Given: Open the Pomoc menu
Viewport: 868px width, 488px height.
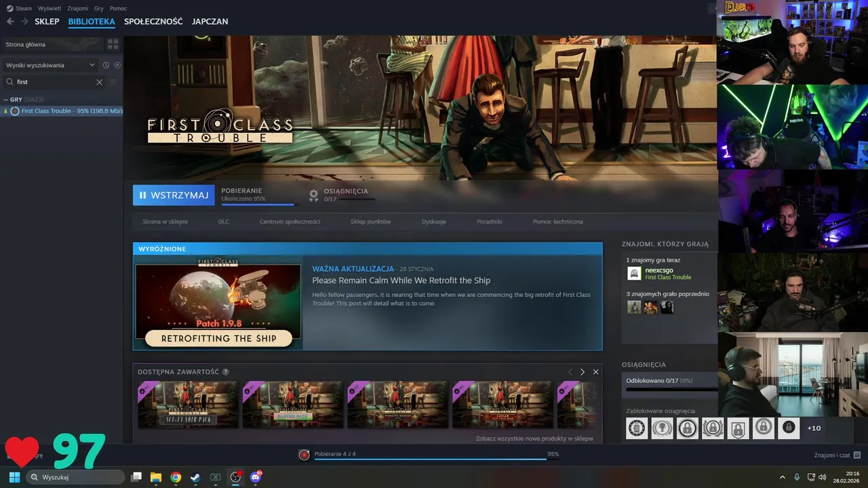Looking at the screenshot, I should 118,8.
